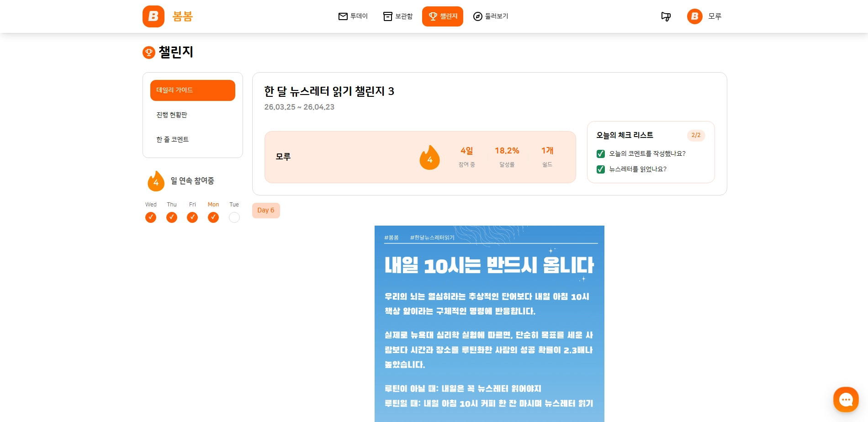Select the 챌린지 menu tab
Viewport: 868px width, 422px height.
coord(443,16)
